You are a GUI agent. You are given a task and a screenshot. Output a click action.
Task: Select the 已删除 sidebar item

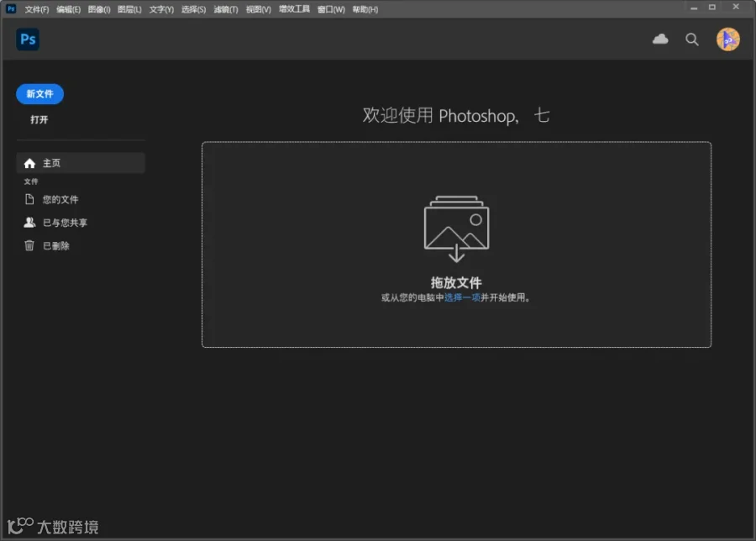pos(81,245)
